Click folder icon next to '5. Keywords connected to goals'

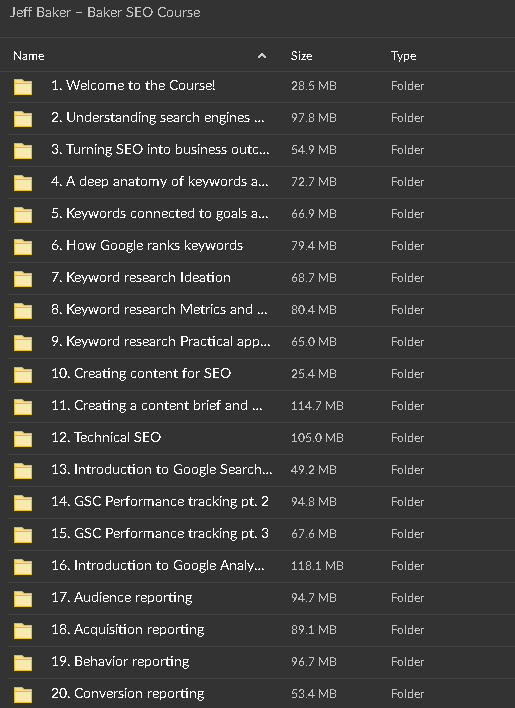click(x=23, y=215)
